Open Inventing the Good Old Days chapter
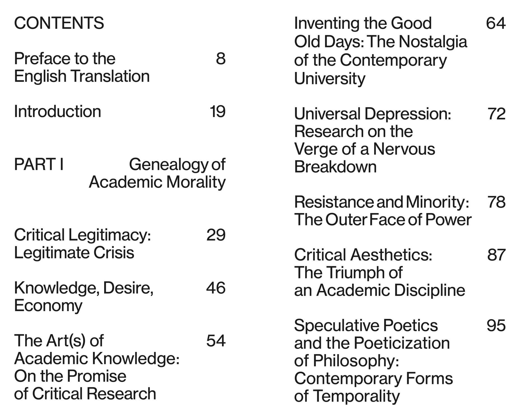520x420 pixels. click(x=380, y=50)
